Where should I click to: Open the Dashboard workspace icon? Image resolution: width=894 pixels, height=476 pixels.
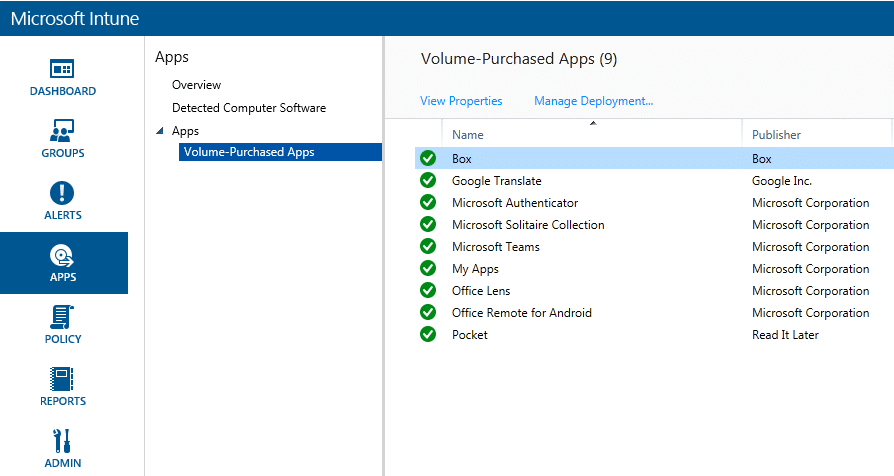tap(62, 69)
